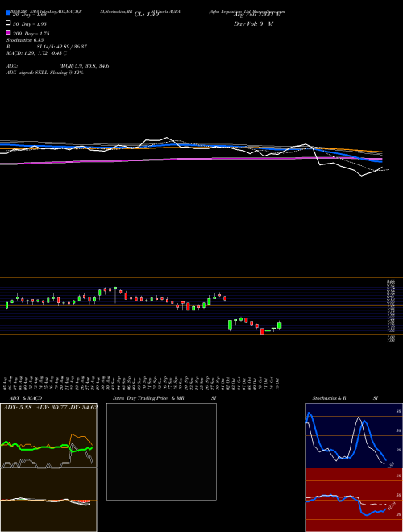Click the price scale at the chart's right edge
Image resolution: width=403 pixels, height=532 pixels.
coord(390,310)
